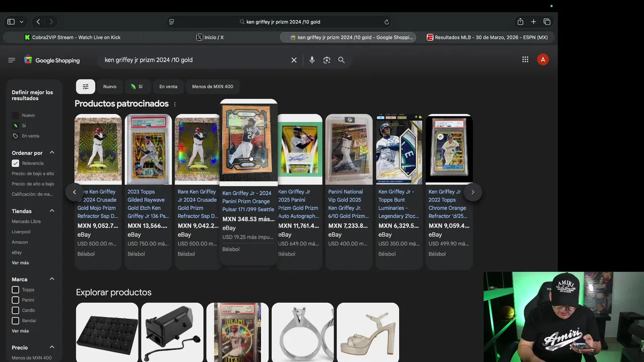Click the reader/page icon in address bar

tap(172, 22)
